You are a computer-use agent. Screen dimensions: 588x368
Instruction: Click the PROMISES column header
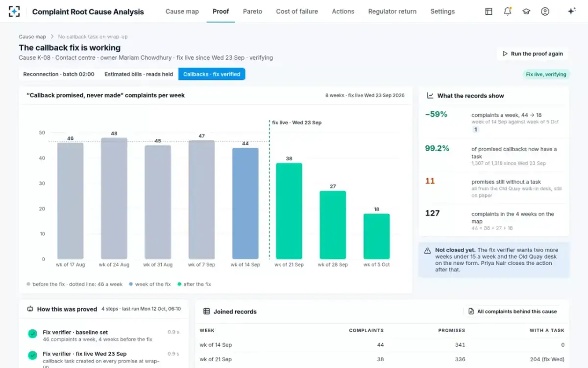click(452, 331)
